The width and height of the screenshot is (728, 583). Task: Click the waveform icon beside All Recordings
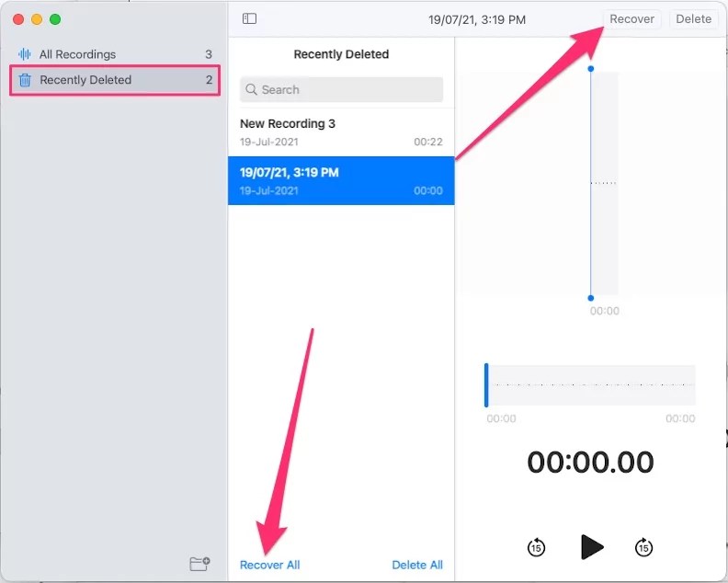25,54
